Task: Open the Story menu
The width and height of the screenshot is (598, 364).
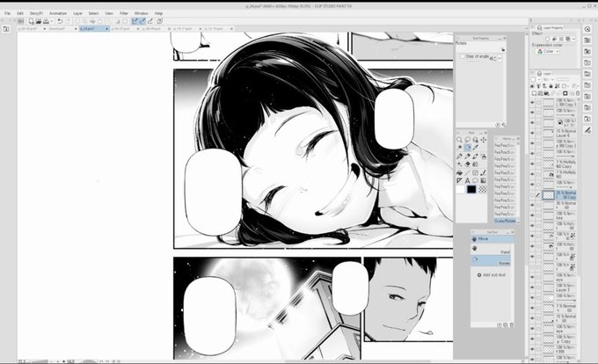Action: (x=36, y=13)
